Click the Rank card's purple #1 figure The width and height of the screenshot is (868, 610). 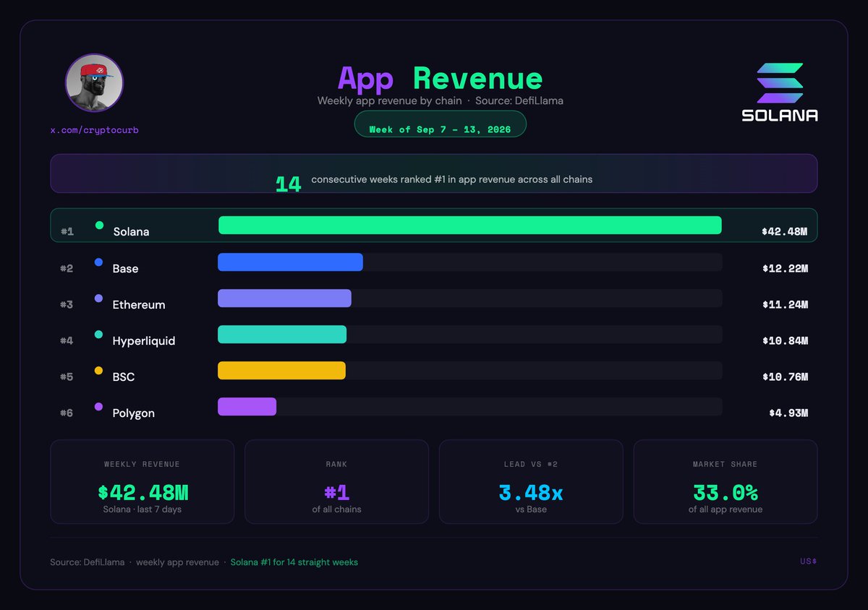point(336,493)
